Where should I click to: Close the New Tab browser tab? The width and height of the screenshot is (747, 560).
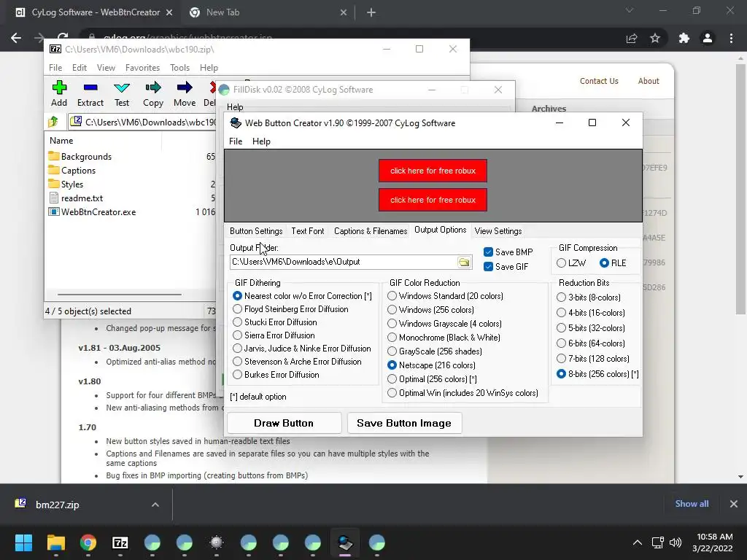pos(344,13)
